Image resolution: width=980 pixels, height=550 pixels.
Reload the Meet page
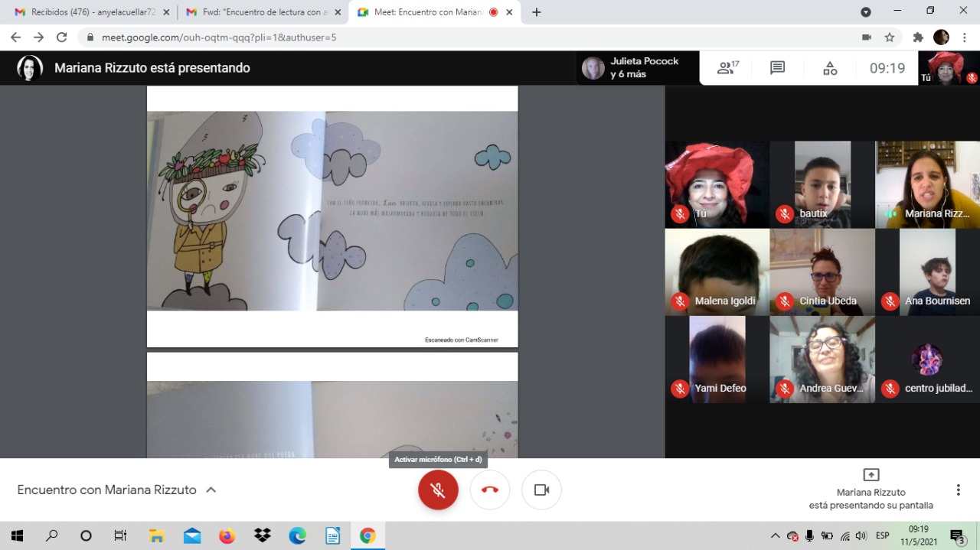(x=62, y=37)
